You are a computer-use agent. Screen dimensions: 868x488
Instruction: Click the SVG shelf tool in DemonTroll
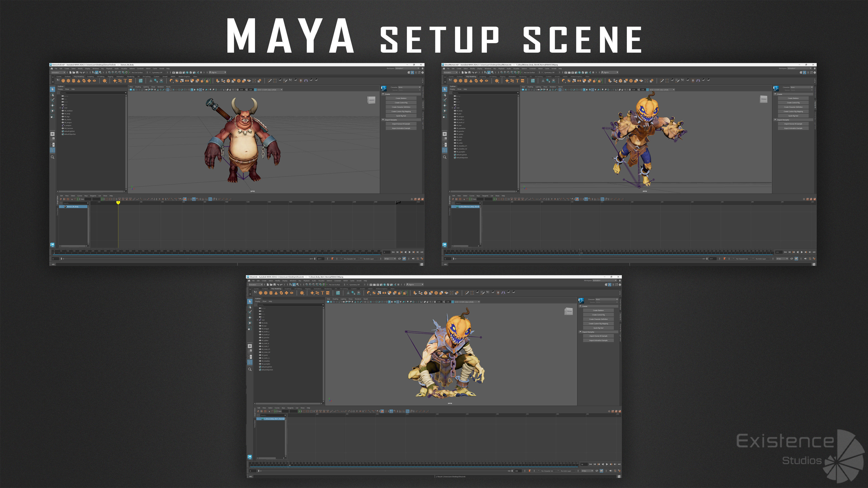tap(130, 81)
